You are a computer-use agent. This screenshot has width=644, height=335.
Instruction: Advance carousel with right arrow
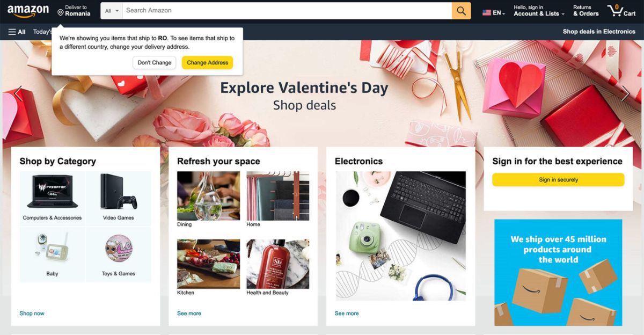point(625,93)
